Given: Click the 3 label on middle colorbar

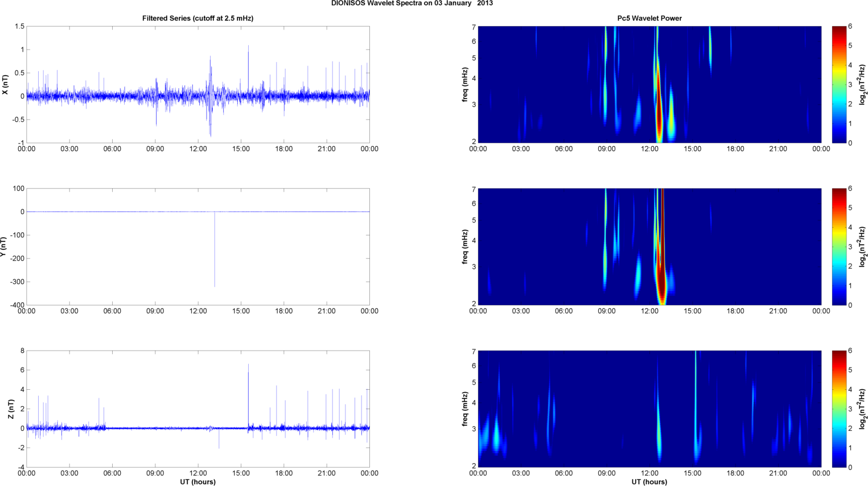Looking at the screenshot, I should [x=850, y=246].
